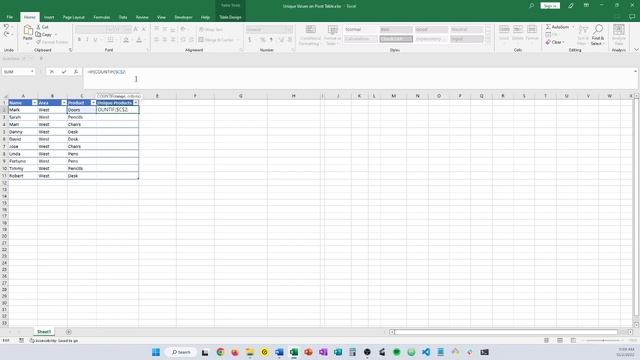The height and width of the screenshot is (360, 640).
Task: Click Accessibility: Good to go status
Action: (54, 340)
